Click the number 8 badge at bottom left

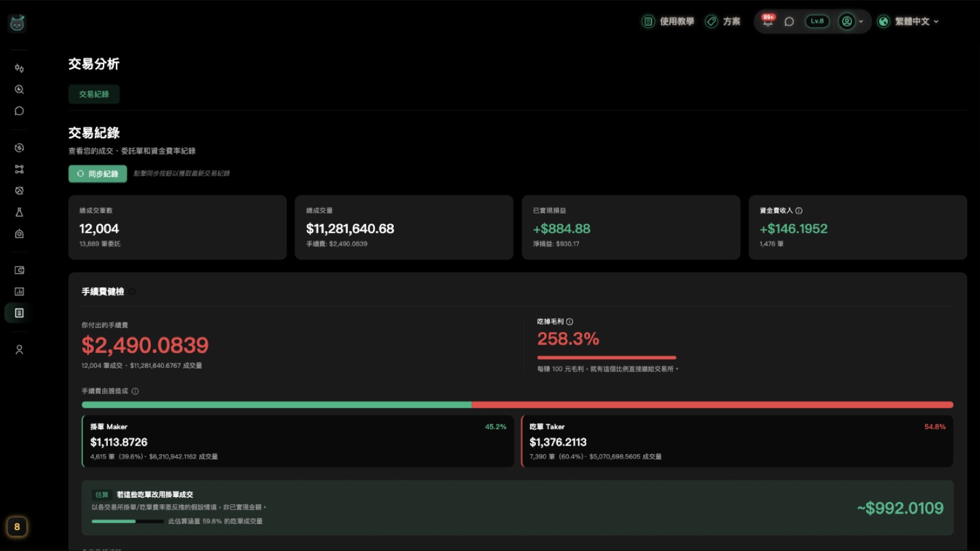pyautogui.click(x=17, y=526)
